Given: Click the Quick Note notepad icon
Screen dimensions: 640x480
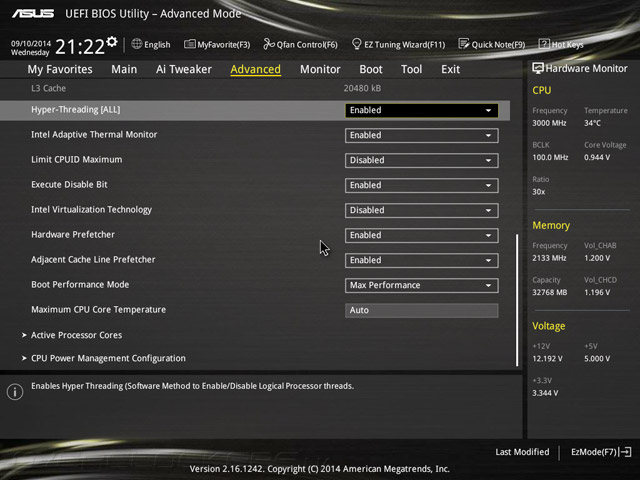Looking at the screenshot, I should coord(464,44).
